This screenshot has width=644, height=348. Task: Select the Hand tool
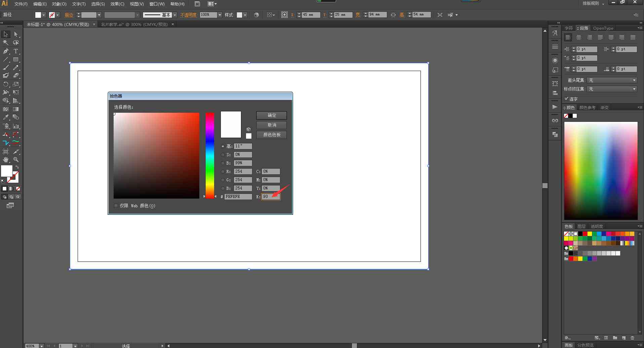[6, 160]
